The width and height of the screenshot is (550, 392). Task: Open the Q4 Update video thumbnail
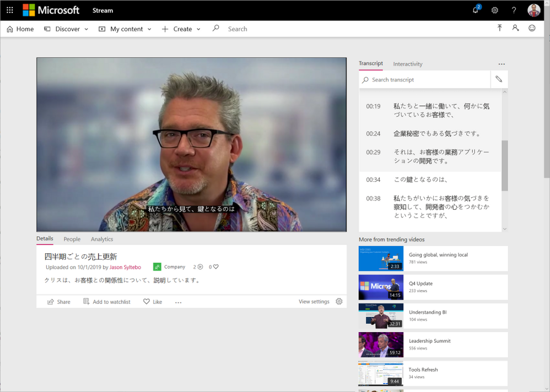pyautogui.click(x=381, y=287)
